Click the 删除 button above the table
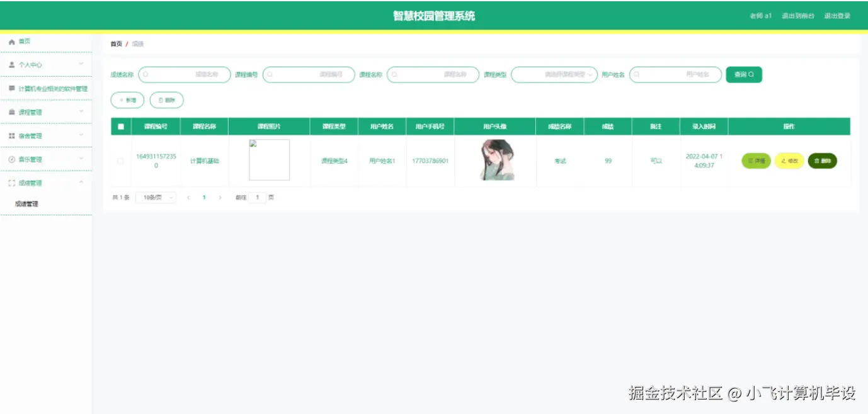868x414 pixels. tap(166, 100)
